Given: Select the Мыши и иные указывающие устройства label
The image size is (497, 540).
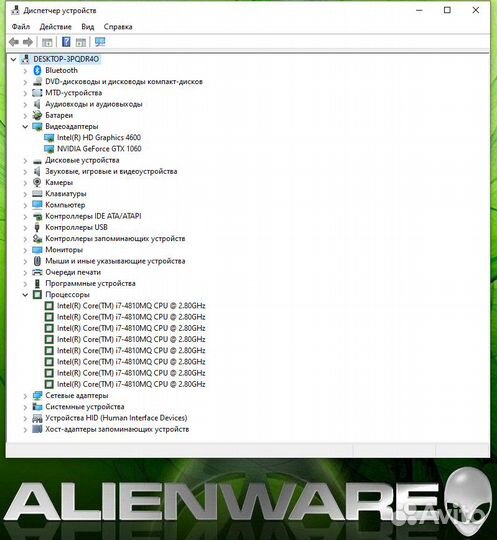Looking at the screenshot, I should (115, 261).
